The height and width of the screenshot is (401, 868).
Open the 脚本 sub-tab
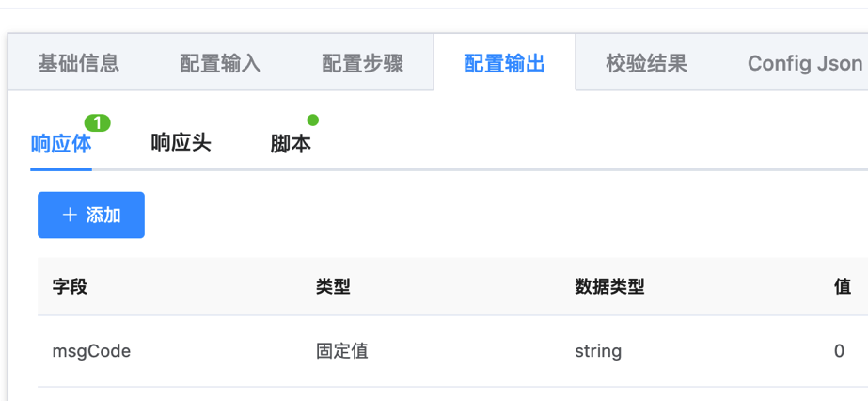291,144
